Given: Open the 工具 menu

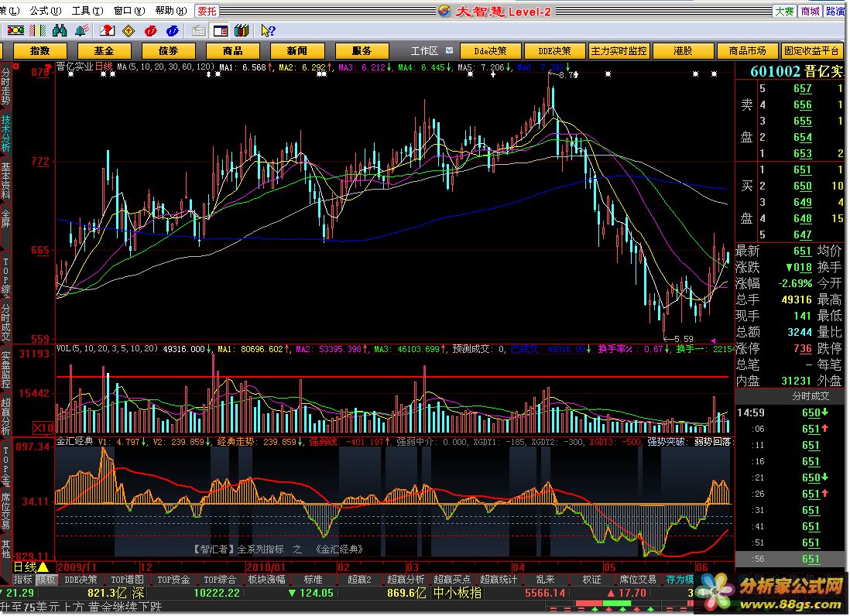Looking at the screenshot, I should [x=87, y=10].
